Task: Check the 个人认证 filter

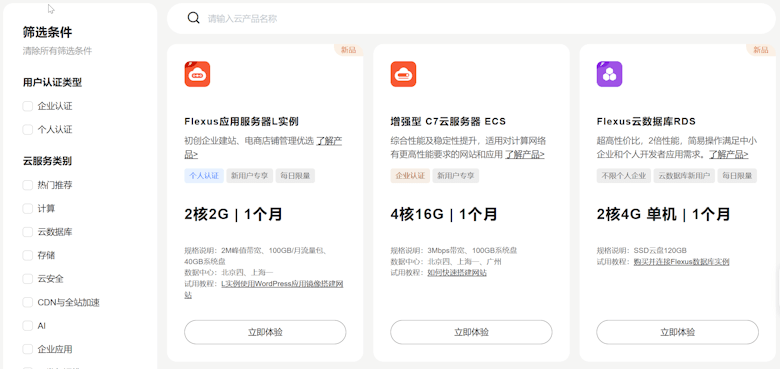Action: [27, 129]
